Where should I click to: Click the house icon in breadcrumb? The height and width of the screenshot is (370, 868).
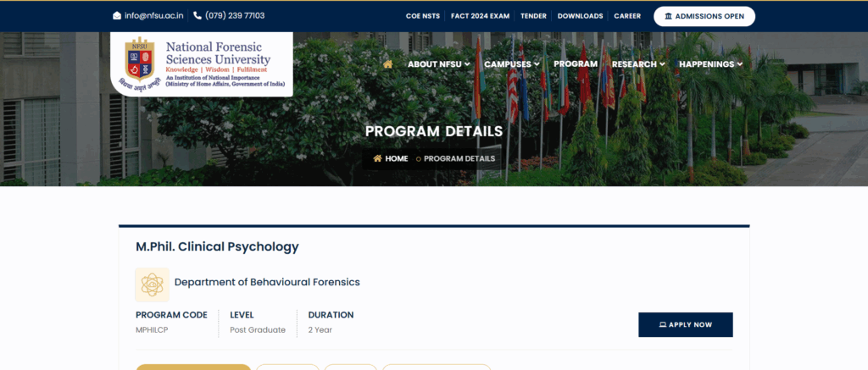tap(377, 158)
